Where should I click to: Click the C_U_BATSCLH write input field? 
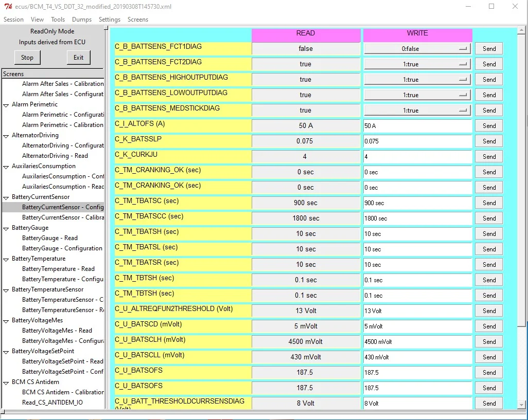point(417,342)
